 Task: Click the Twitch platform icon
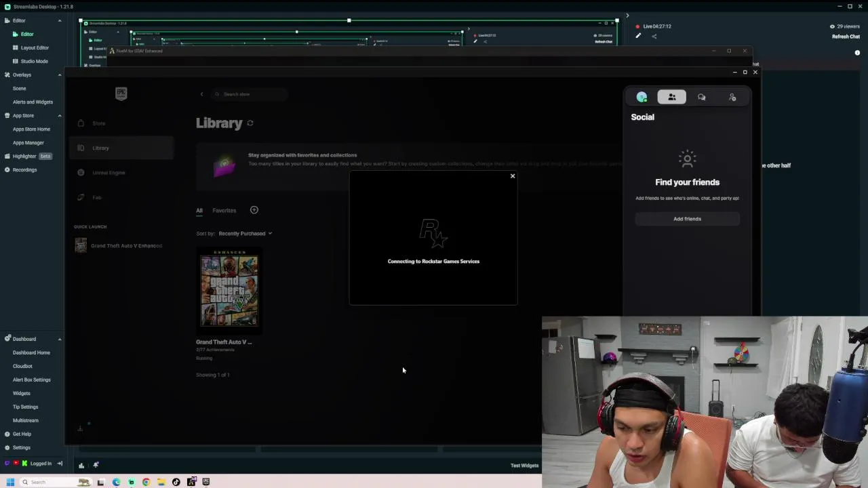(7, 464)
